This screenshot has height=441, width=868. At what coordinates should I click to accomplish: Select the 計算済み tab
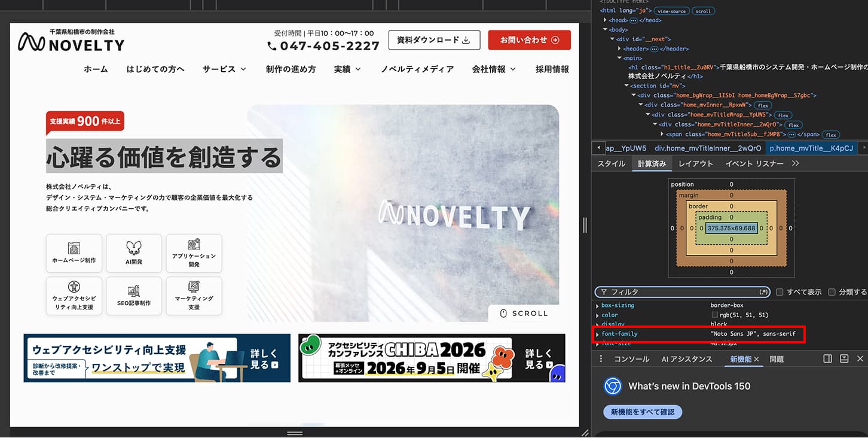[652, 164]
